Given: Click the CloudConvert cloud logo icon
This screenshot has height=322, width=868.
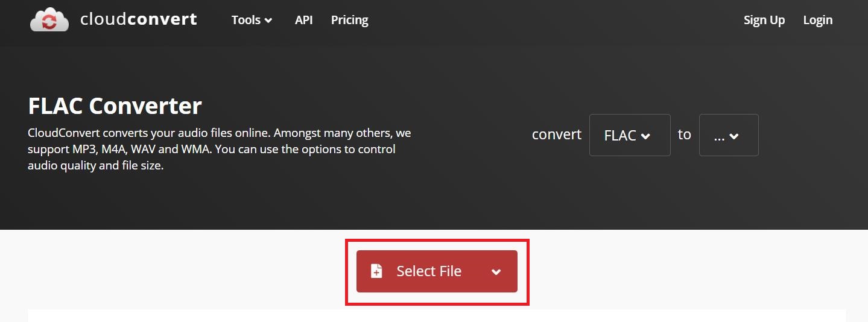Looking at the screenshot, I should pyautogui.click(x=49, y=19).
